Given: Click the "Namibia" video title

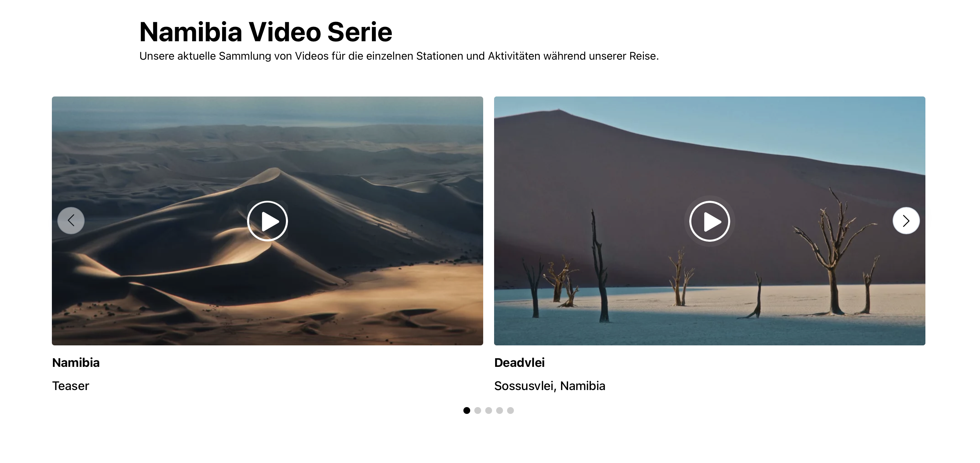Looking at the screenshot, I should 76,363.
